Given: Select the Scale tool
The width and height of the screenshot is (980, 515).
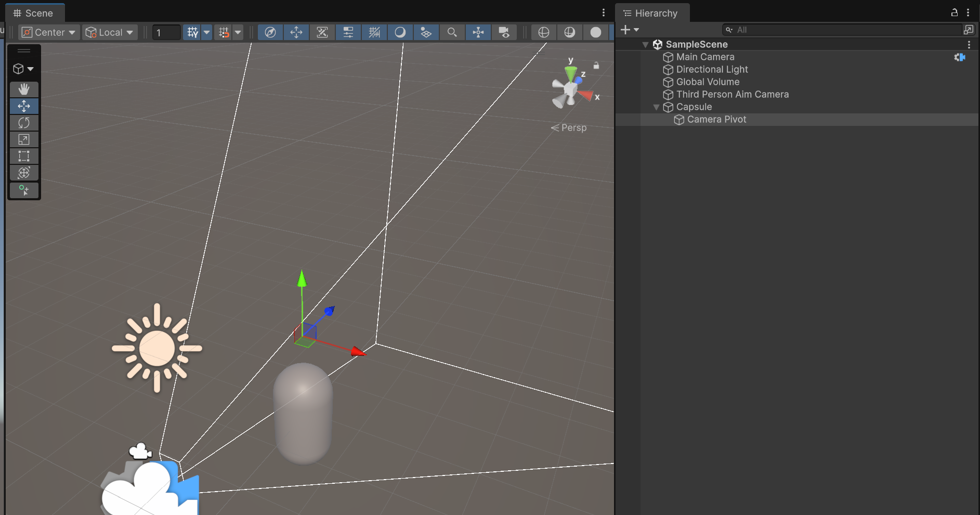Looking at the screenshot, I should [24, 139].
